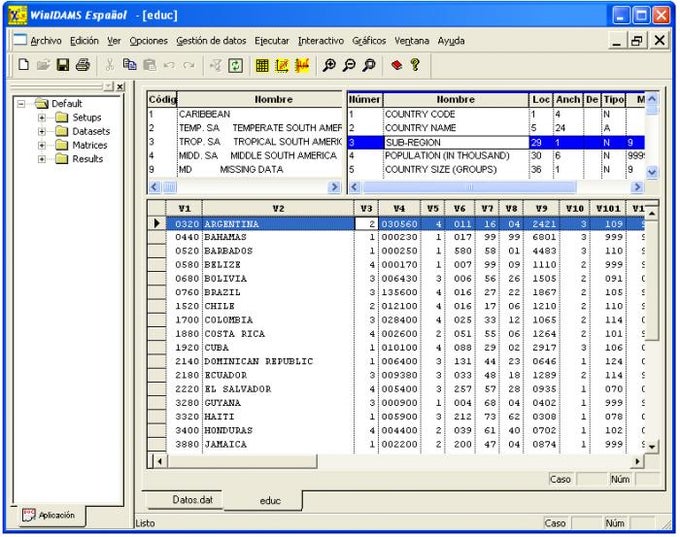Select the CARIBBEAN code row
The width and height of the screenshot is (680, 537).
(245, 114)
